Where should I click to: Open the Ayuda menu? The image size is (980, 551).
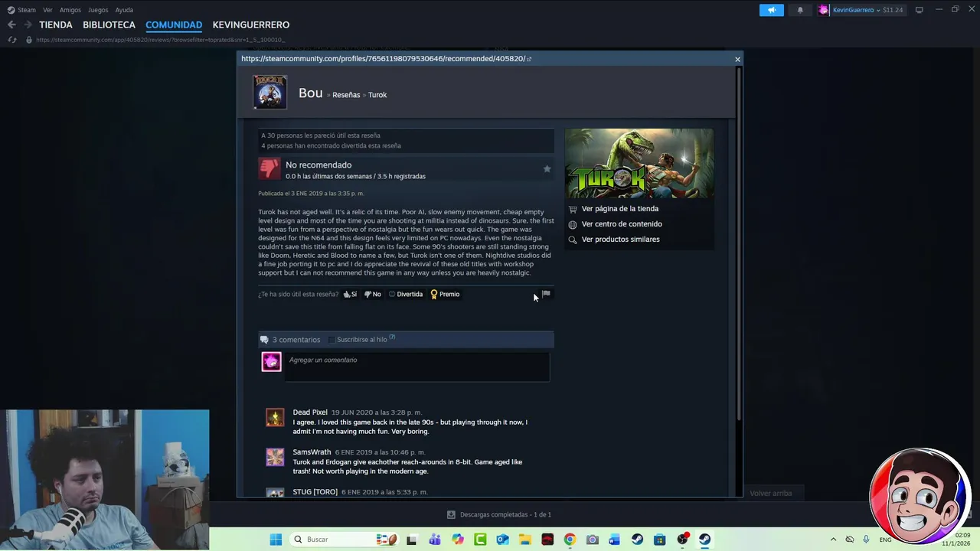pos(124,10)
